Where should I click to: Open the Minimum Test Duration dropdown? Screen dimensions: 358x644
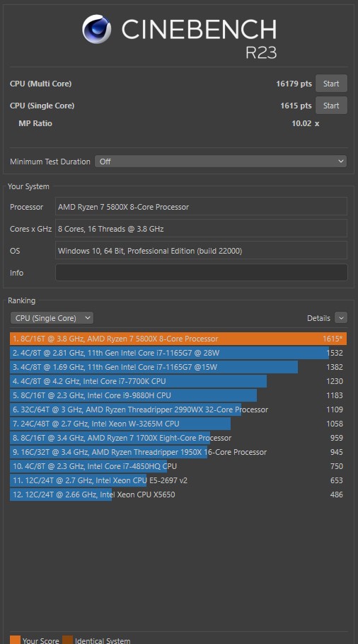pyautogui.click(x=221, y=162)
